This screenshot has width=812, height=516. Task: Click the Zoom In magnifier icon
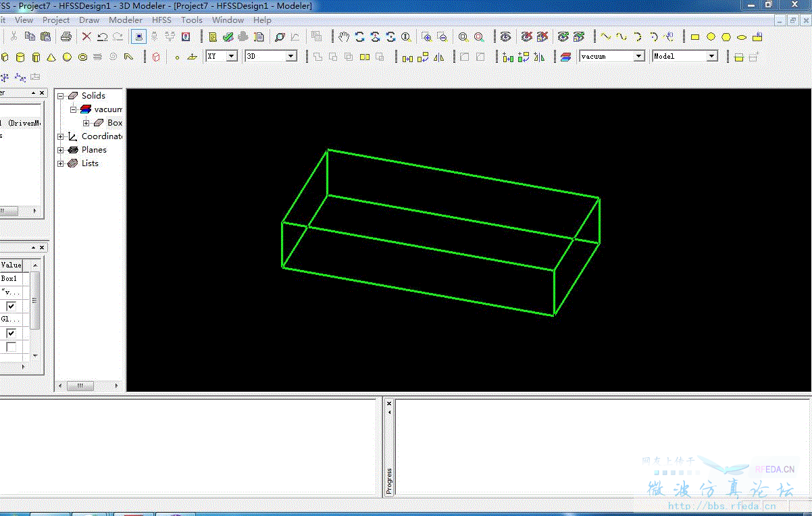[426, 36]
